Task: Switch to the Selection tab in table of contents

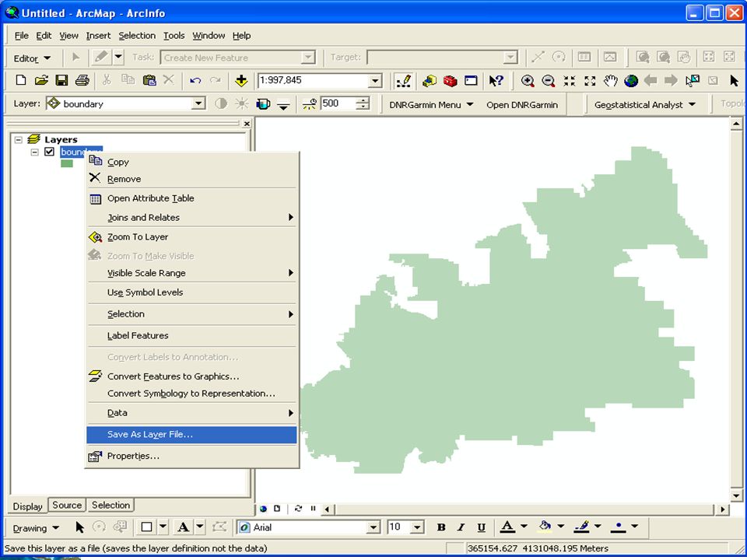Action: click(x=110, y=506)
